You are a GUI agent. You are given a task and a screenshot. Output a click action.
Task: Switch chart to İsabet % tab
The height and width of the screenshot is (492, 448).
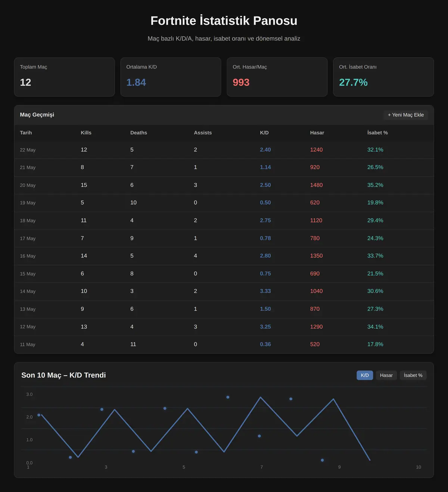point(413,375)
